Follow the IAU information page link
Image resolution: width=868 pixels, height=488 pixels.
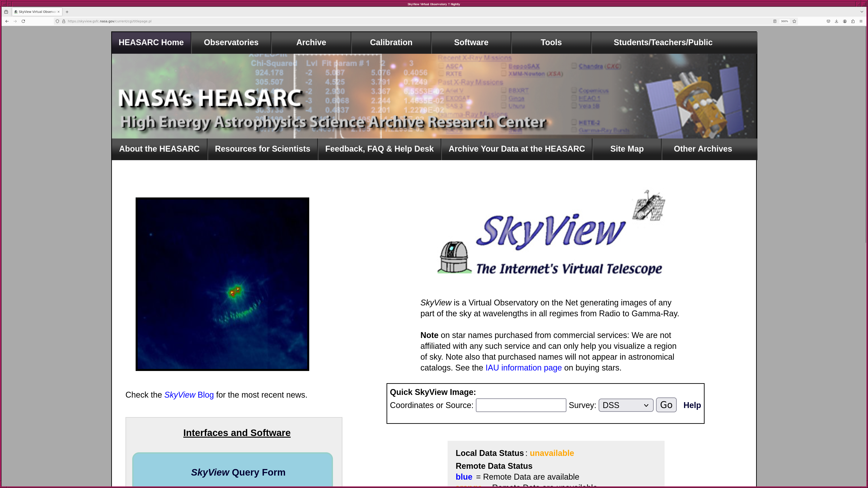coord(523,368)
